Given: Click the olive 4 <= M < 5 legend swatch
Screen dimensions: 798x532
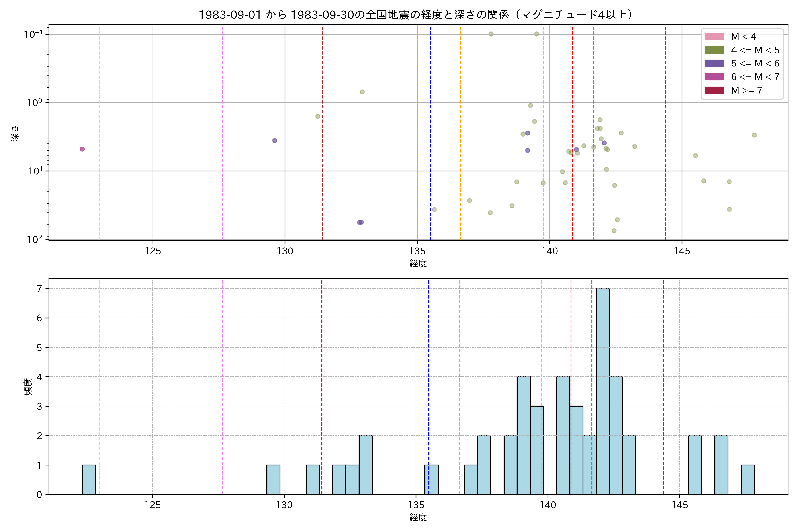Looking at the screenshot, I should (x=714, y=50).
